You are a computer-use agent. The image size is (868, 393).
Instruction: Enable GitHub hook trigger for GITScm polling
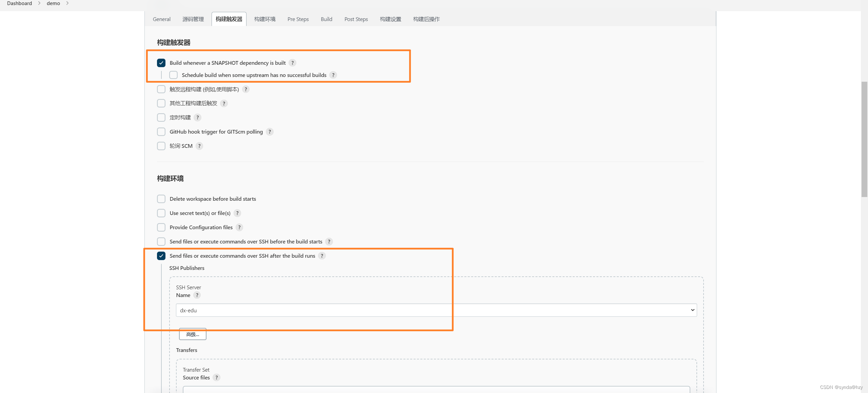161,132
